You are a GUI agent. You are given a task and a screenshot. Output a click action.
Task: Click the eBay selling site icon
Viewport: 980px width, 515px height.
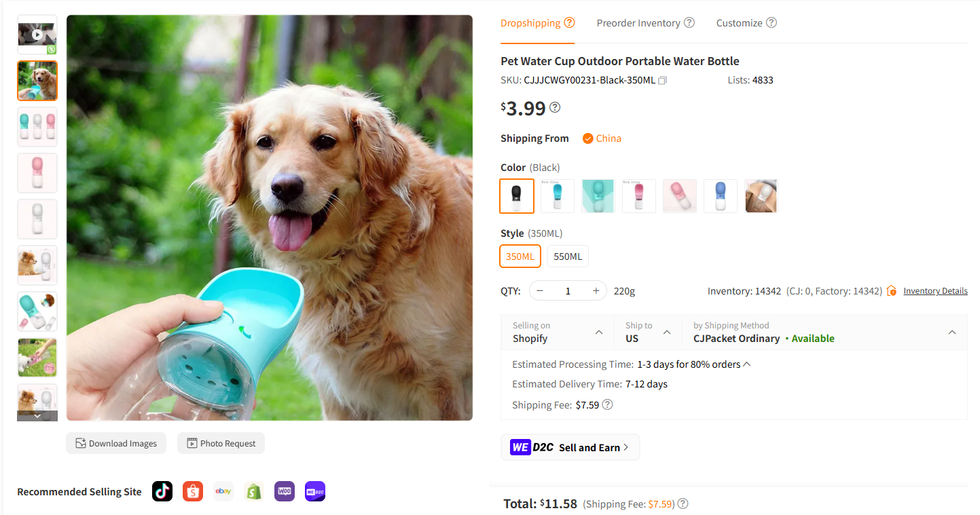pos(223,491)
